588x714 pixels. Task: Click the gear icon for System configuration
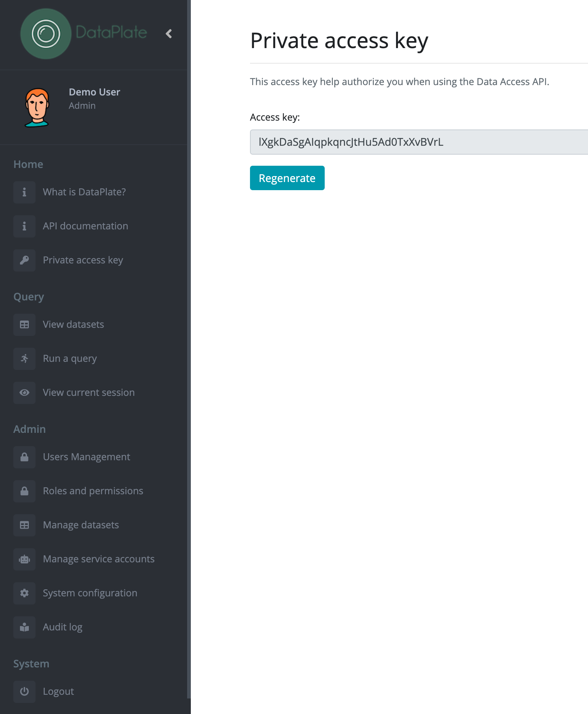(x=24, y=593)
